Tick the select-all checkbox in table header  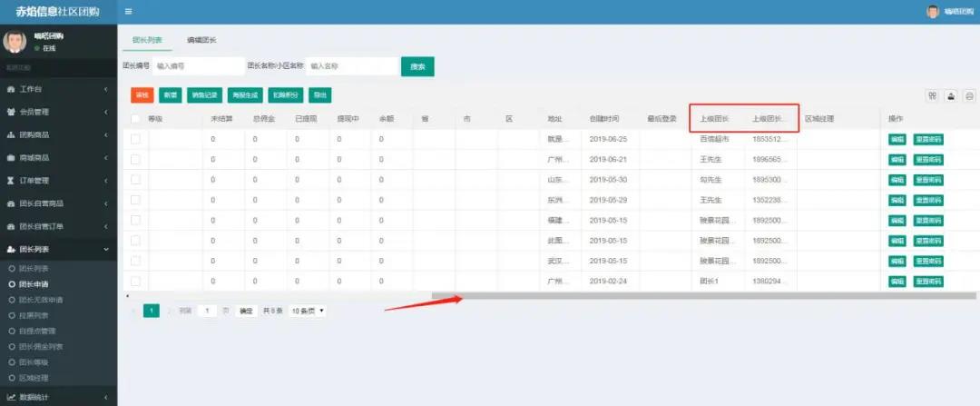135,119
